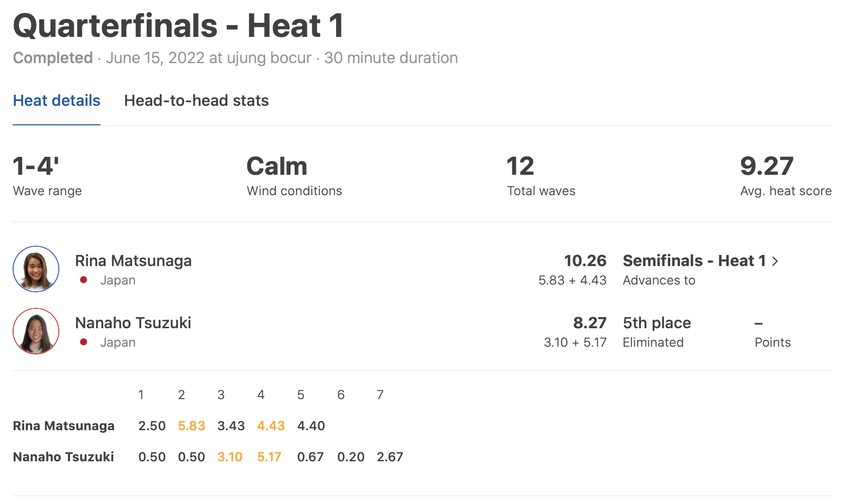Click Japan flag dot under Rina Matsunaga
The height and width of the screenshot is (504, 847).
point(84,280)
